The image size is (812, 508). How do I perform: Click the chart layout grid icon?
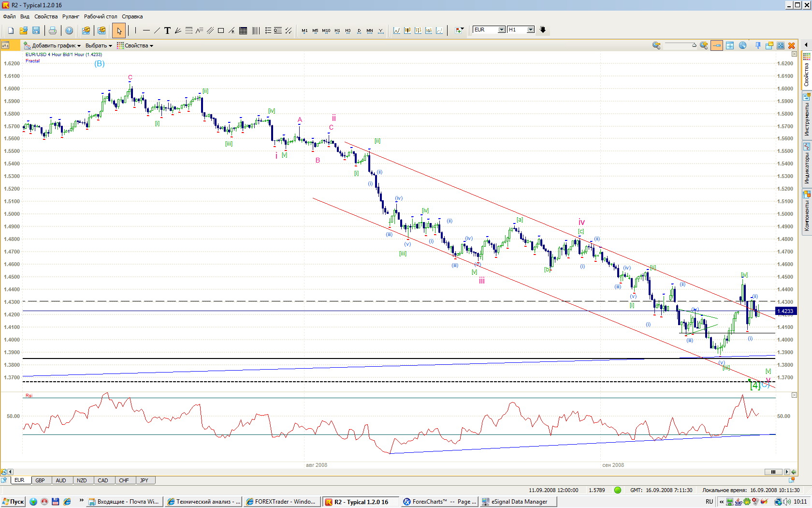coord(730,45)
